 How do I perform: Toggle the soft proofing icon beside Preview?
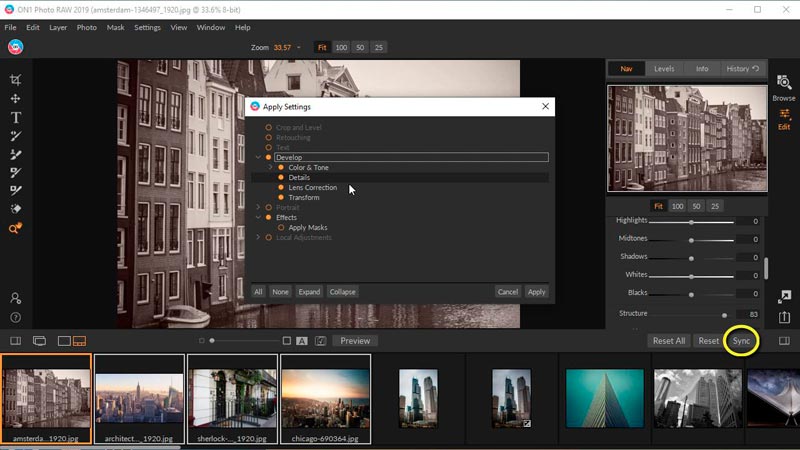(320, 341)
